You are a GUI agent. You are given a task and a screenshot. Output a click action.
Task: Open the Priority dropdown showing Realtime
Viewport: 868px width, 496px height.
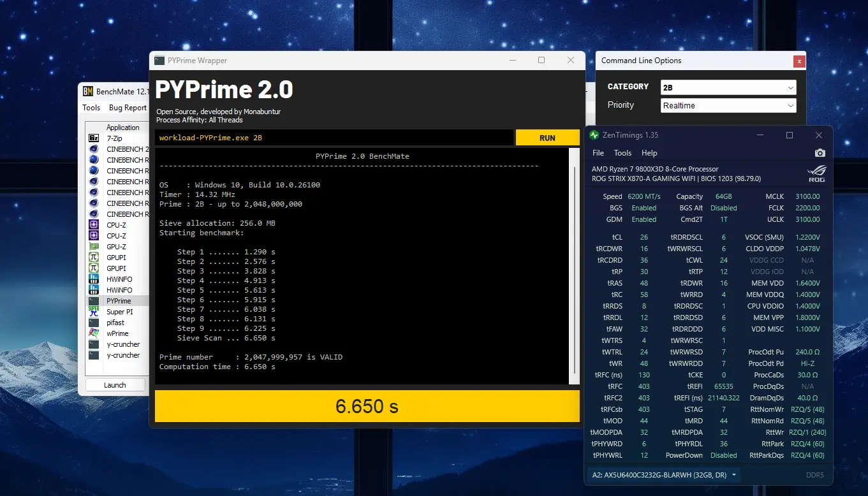pos(728,105)
